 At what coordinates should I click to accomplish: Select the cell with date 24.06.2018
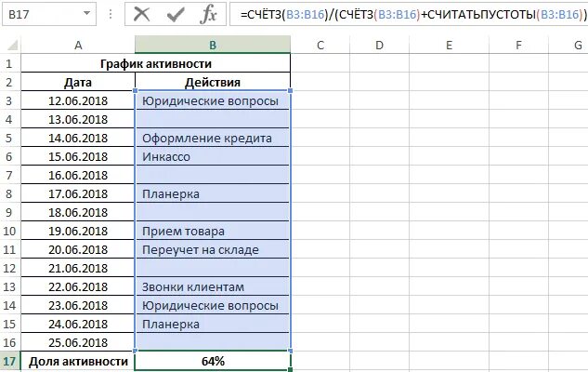click(x=78, y=324)
